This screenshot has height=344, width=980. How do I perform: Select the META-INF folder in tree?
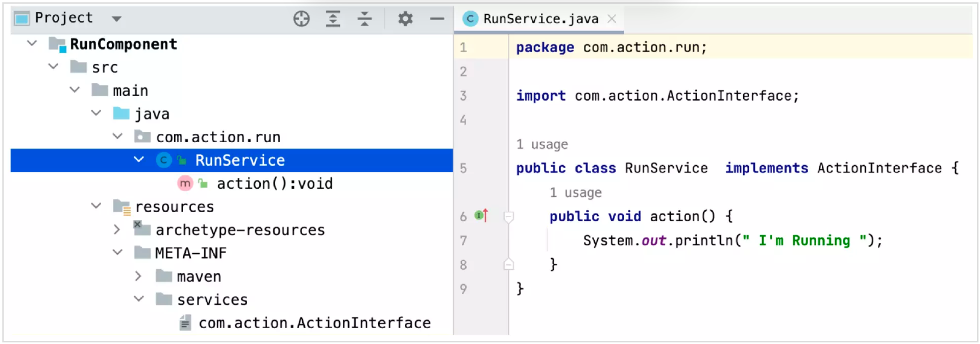tap(190, 253)
